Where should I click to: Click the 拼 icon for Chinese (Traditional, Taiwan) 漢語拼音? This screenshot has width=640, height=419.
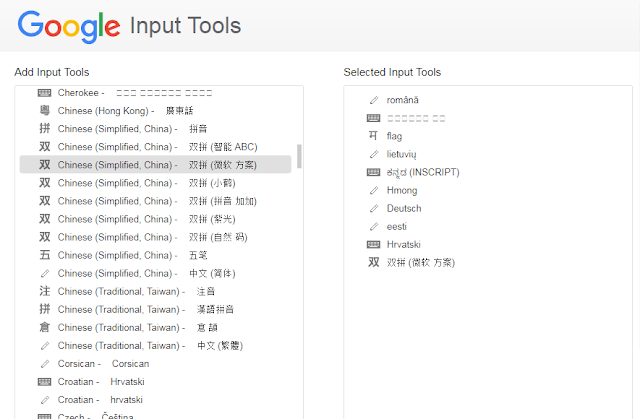coord(44,309)
